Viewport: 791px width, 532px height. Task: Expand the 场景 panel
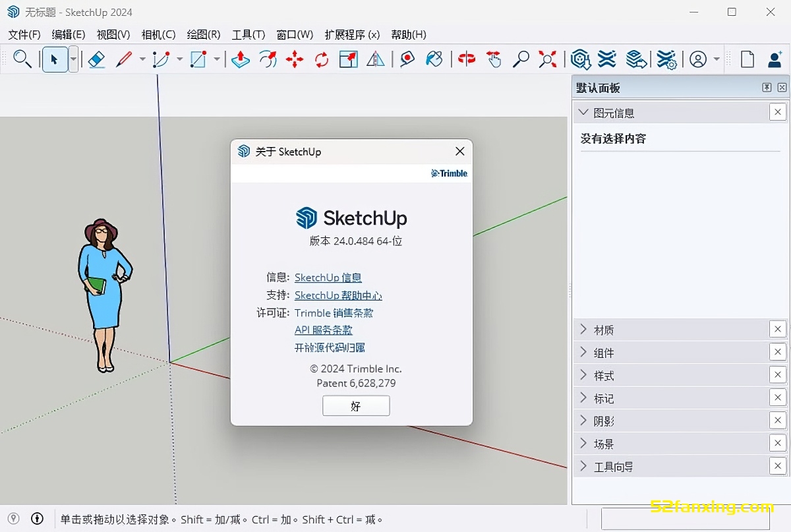click(583, 444)
